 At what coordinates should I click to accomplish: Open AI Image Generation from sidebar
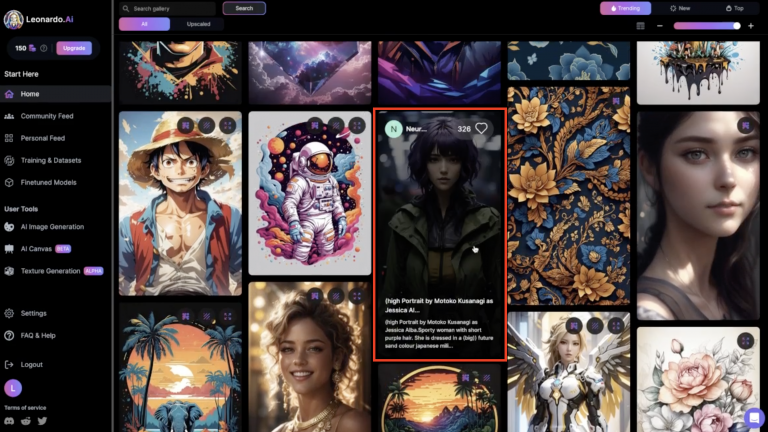(x=52, y=227)
